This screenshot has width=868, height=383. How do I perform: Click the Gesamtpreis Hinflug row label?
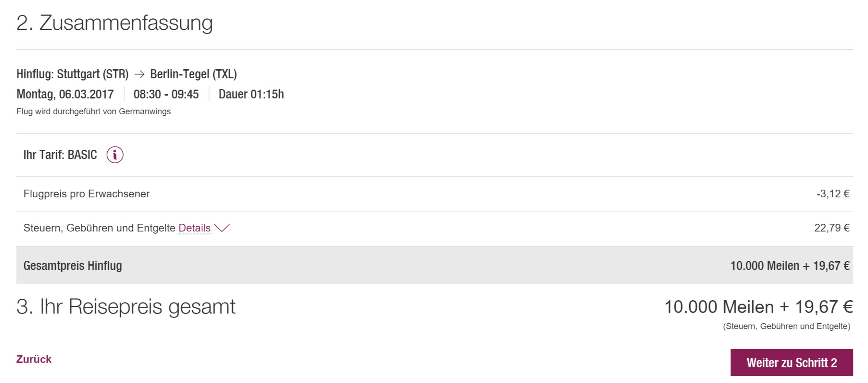click(73, 265)
